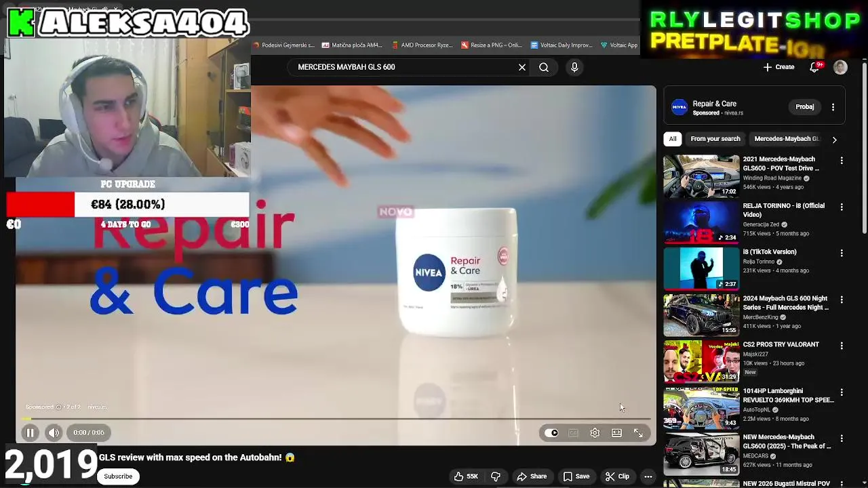
Task: Open 2024 Maybach GLS 600 Night Series video
Action: pos(701,315)
